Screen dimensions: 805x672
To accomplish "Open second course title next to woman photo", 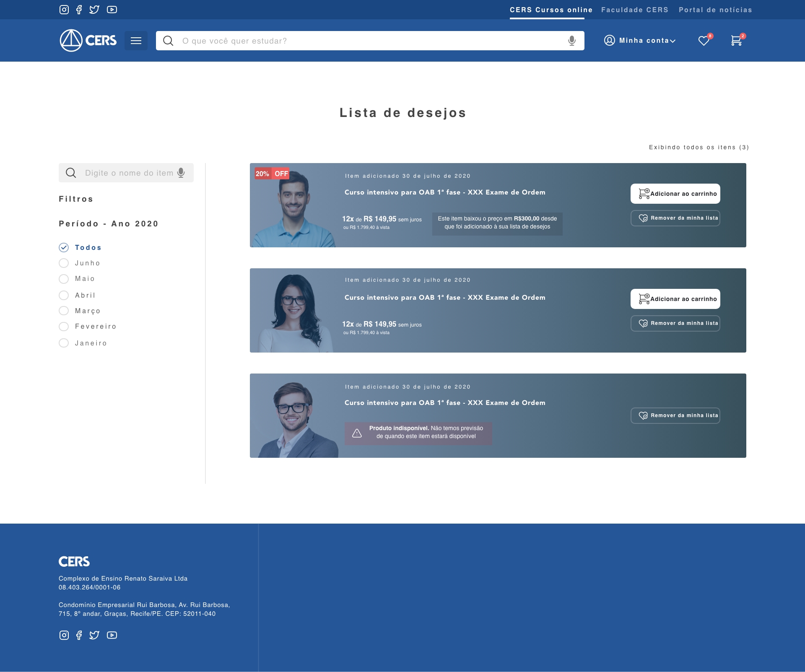I will coord(445,298).
